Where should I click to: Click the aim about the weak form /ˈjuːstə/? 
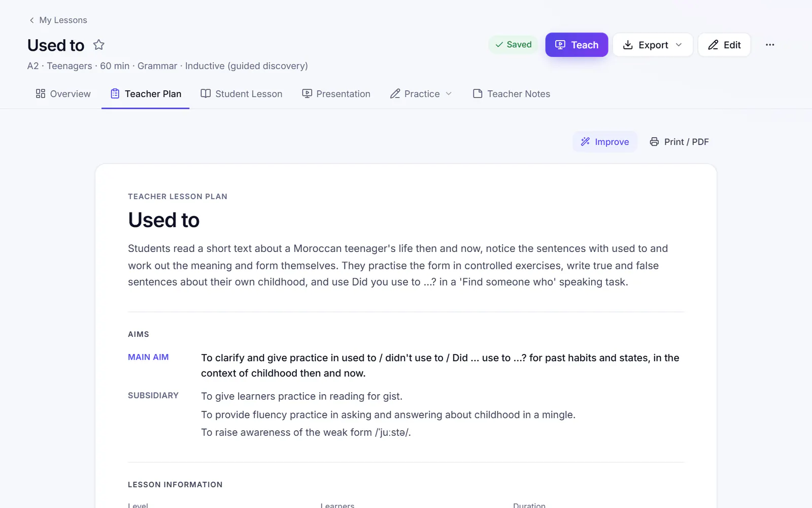click(x=306, y=432)
